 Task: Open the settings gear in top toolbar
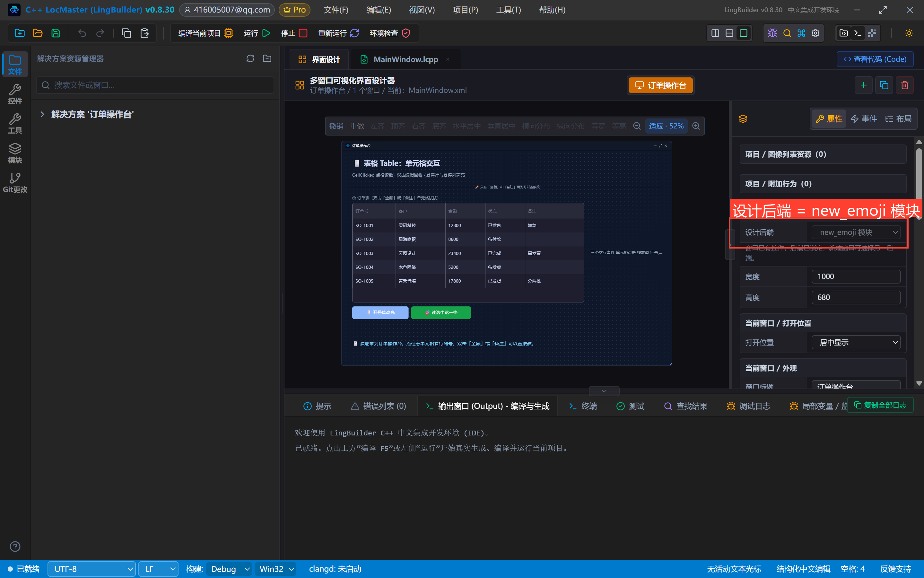[x=815, y=33]
